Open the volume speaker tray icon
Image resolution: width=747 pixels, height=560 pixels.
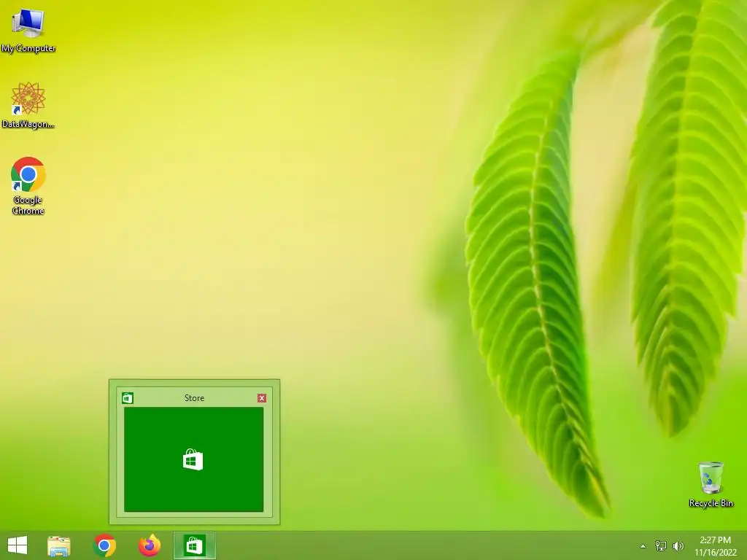point(678,546)
